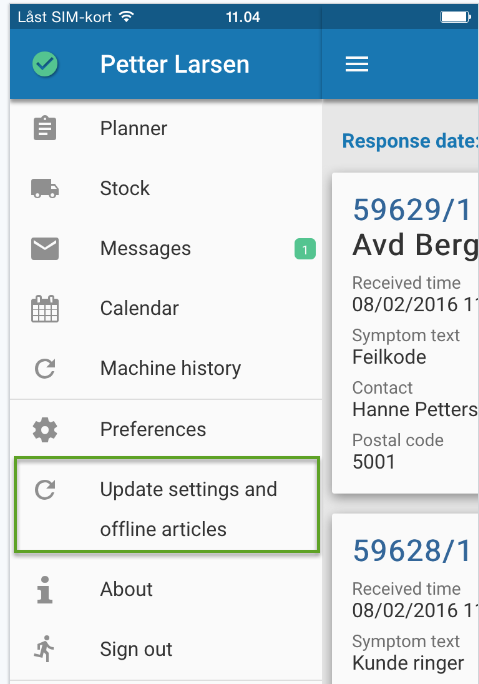Open order number 59629/1
479x684 pixels.
click(411, 210)
